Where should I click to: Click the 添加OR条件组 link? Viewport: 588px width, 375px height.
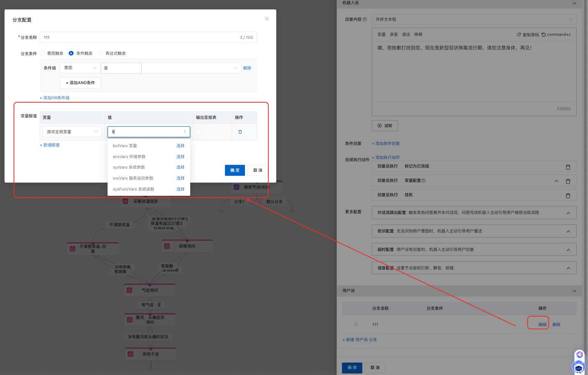55,98
